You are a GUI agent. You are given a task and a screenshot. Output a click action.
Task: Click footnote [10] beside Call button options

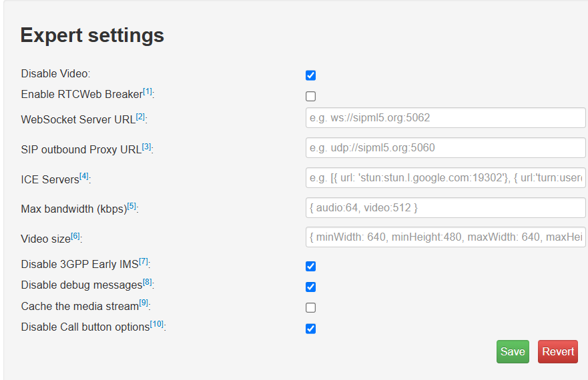click(157, 325)
